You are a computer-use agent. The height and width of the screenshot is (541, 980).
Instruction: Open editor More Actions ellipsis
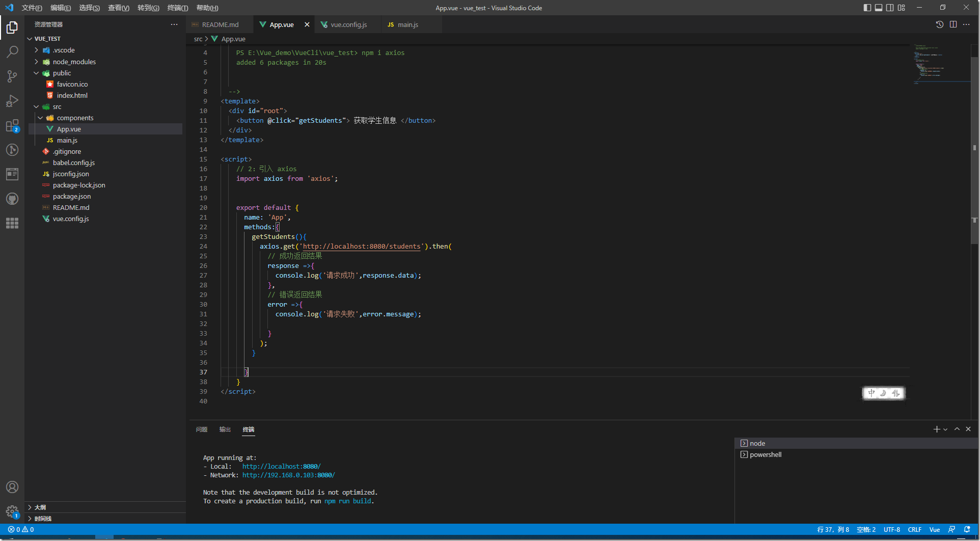point(966,24)
